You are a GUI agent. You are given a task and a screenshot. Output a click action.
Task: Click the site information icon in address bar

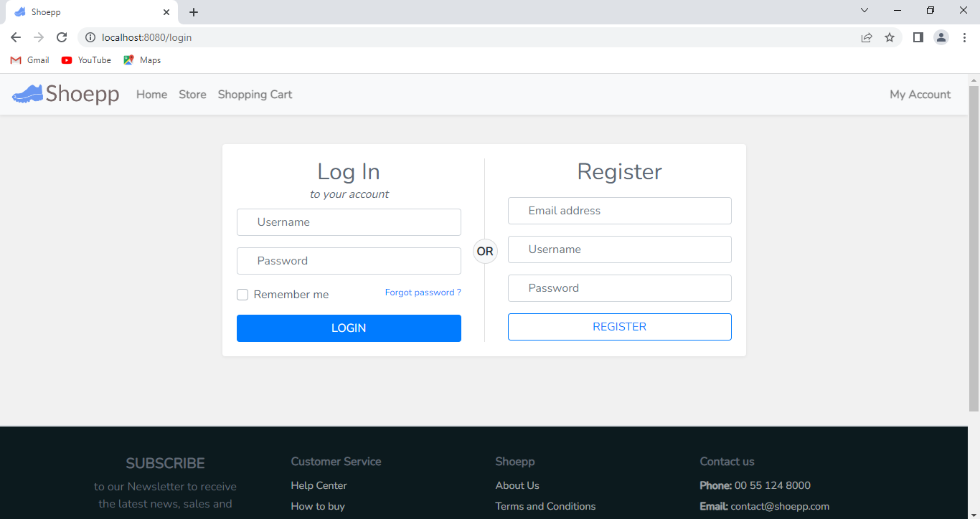tap(90, 37)
